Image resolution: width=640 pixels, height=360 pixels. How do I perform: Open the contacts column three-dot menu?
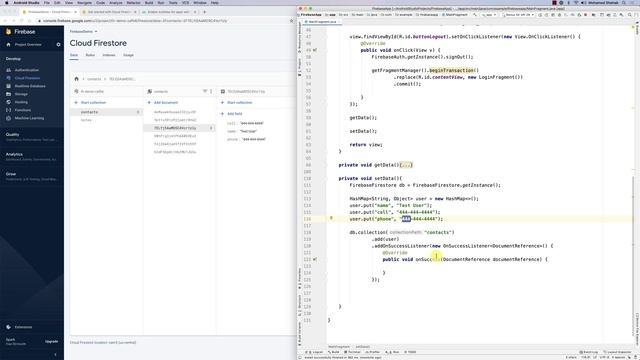(211, 91)
